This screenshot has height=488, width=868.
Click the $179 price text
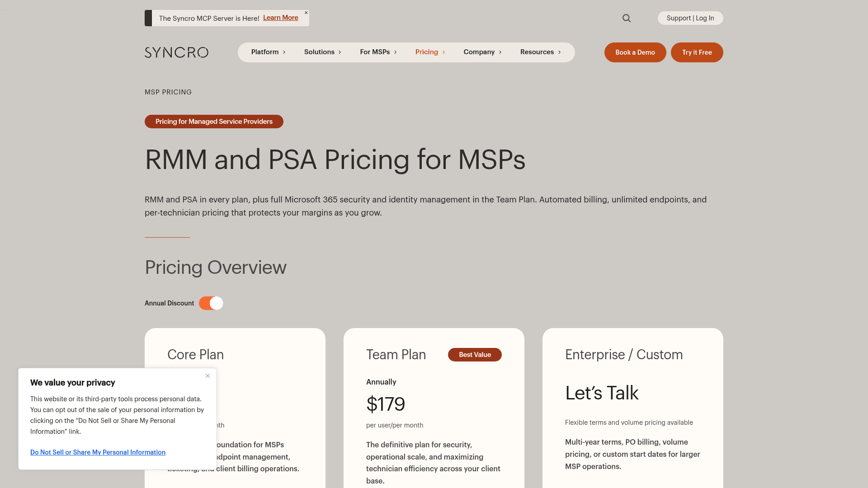386,404
